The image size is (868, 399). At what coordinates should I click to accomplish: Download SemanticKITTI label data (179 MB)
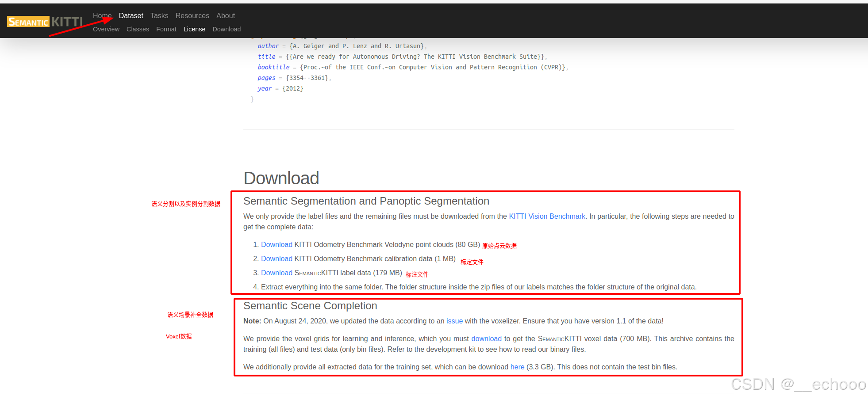pos(277,273)
